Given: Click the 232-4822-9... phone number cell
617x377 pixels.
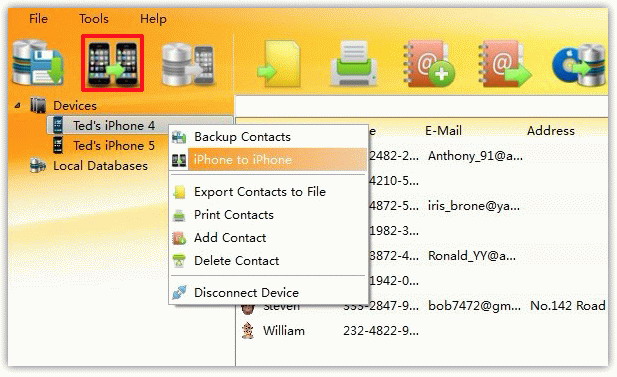Looking at the screenshot, I should coord(381,331).
